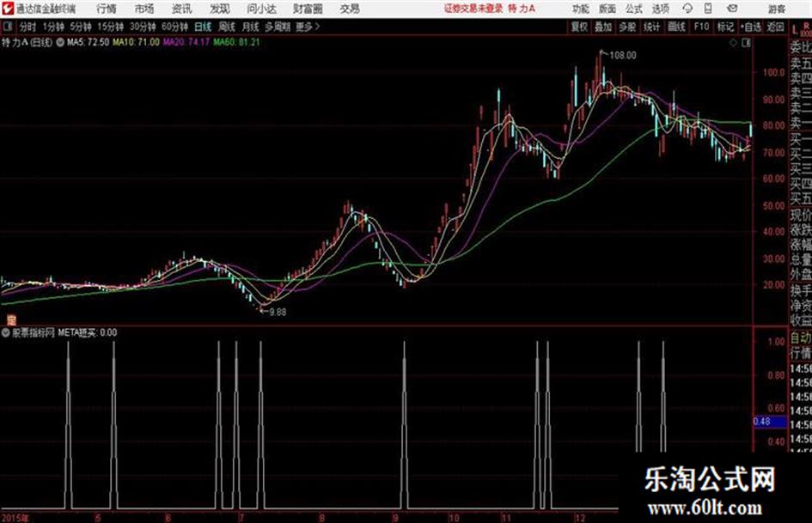The height and width of the screenshot is (523, 812).
Task: Switch to 60分钟 period
Action: 174,27
